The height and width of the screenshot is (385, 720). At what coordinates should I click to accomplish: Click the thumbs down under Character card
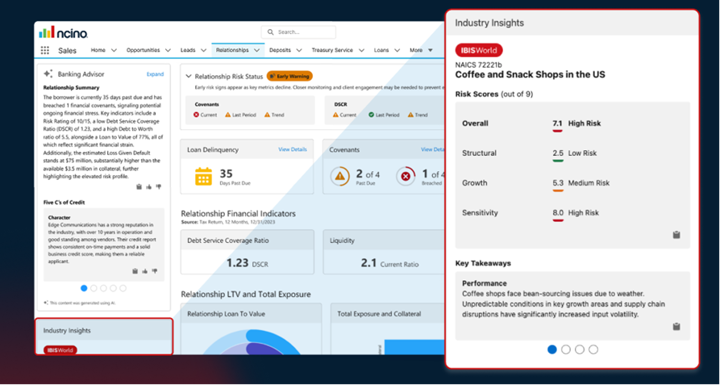[155, 271]
